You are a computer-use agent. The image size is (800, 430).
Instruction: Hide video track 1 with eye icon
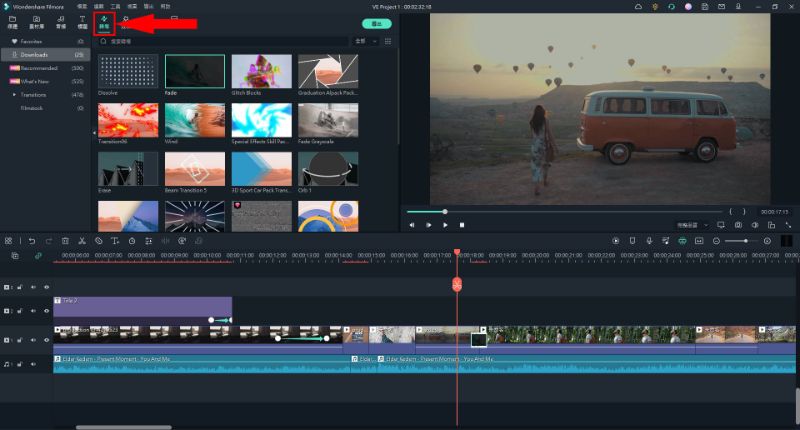(46, 340)
